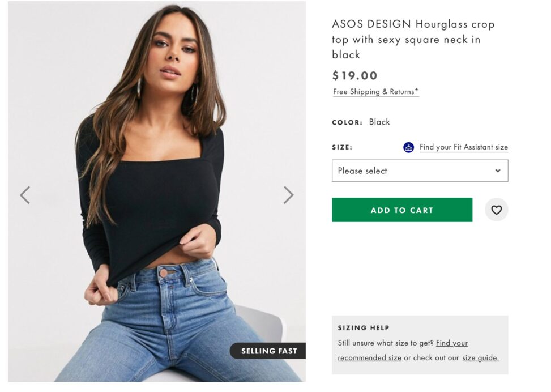
Task: Open the size guide link
Action: [480, 358]
